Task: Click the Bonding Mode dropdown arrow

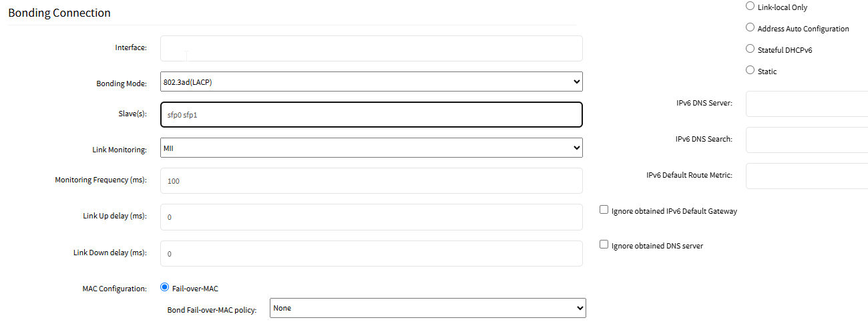Action: click(x=576, y=81)
